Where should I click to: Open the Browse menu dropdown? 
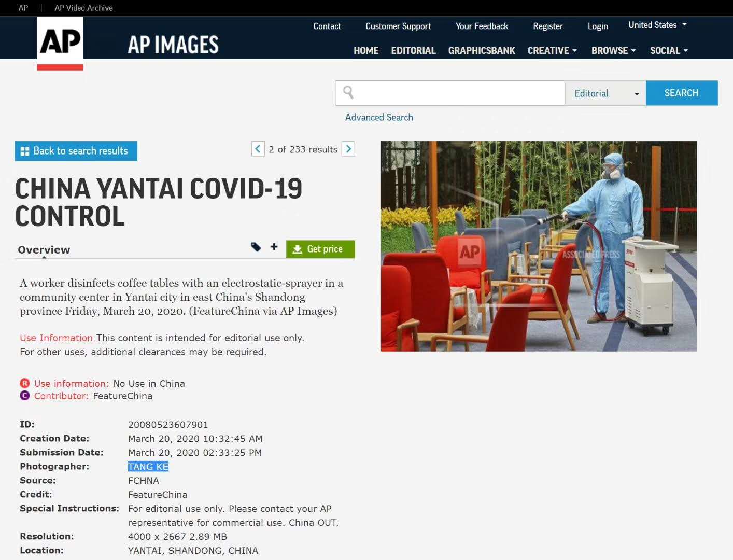(x=613, y=50)
